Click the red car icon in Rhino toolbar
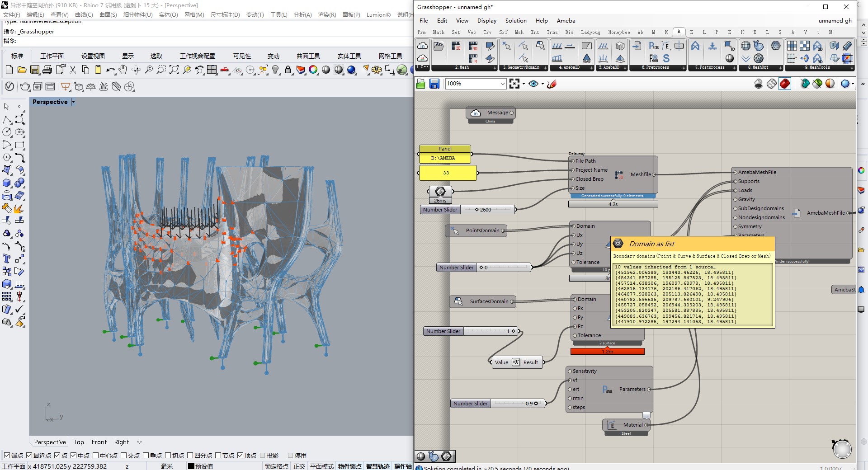The height and width of the screenshot is (470, 868). (225, 70)
